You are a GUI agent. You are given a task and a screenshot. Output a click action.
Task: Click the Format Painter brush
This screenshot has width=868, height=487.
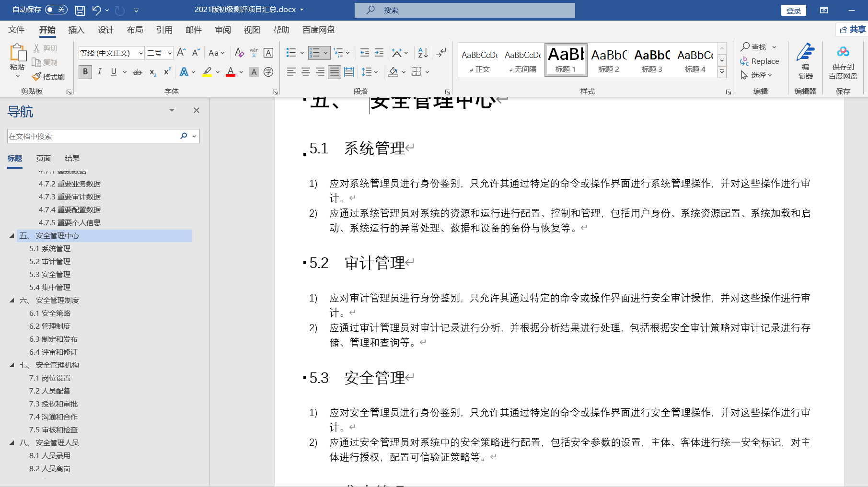pos(37,77)
